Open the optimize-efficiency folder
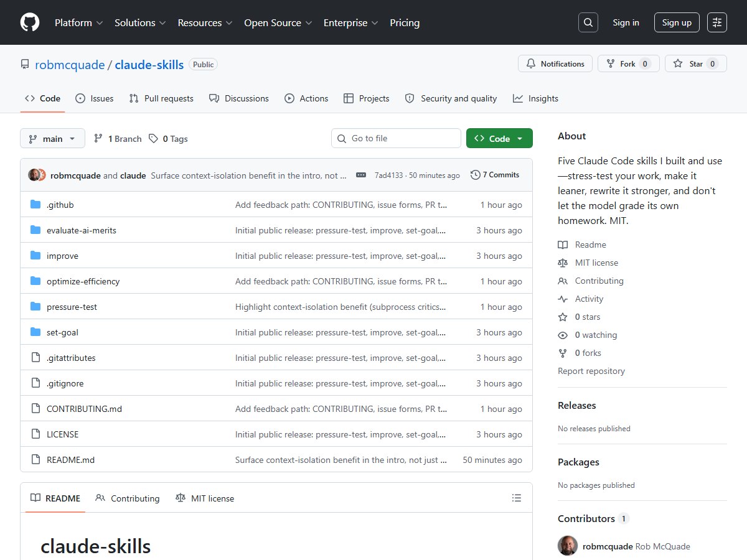The width and height of the screenshot is (747, 560). (83, 281)
